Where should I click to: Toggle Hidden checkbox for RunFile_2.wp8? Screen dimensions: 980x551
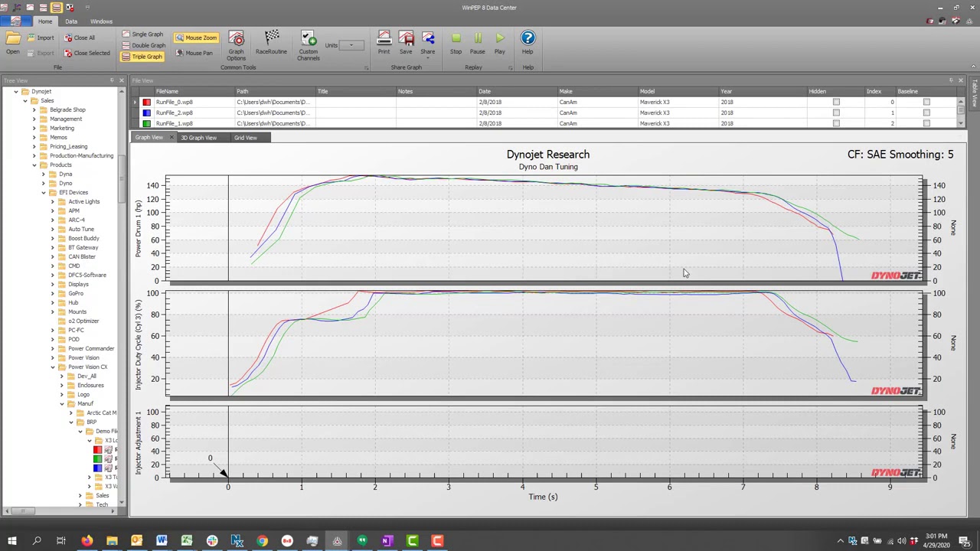[836, 112]
